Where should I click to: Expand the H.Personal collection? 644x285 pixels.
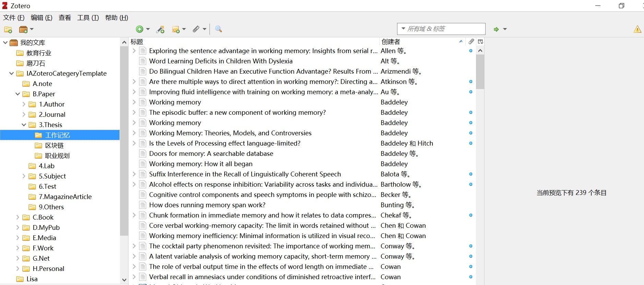(x=17, y=269)
